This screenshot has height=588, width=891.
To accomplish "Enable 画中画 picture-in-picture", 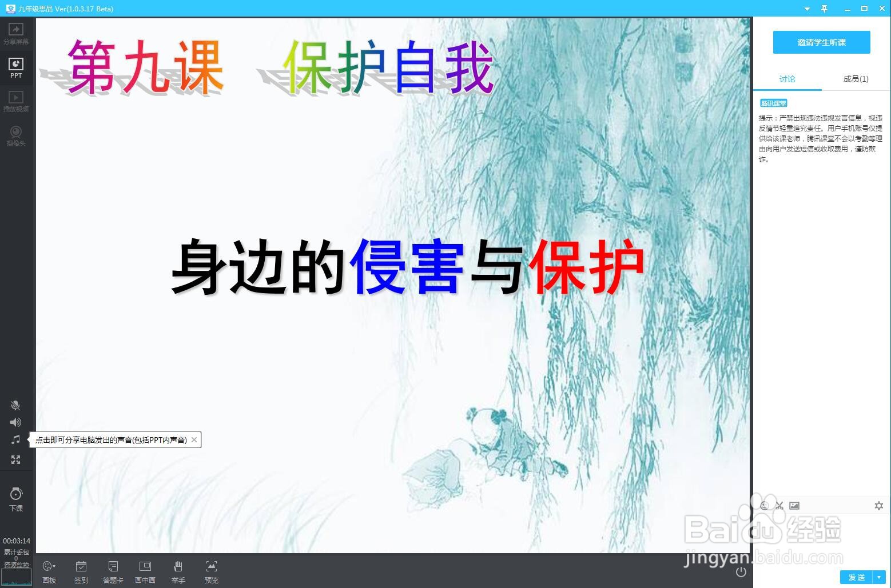I will (x=145, y=571).
